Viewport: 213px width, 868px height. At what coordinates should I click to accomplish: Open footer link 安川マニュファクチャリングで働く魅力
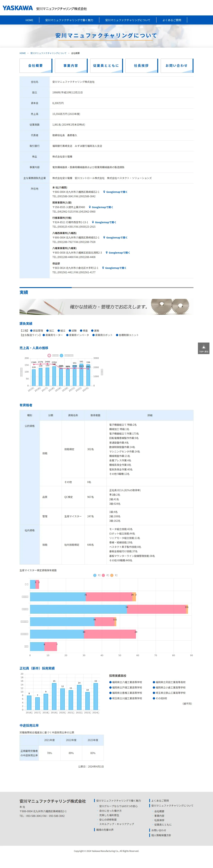[119, 801]
